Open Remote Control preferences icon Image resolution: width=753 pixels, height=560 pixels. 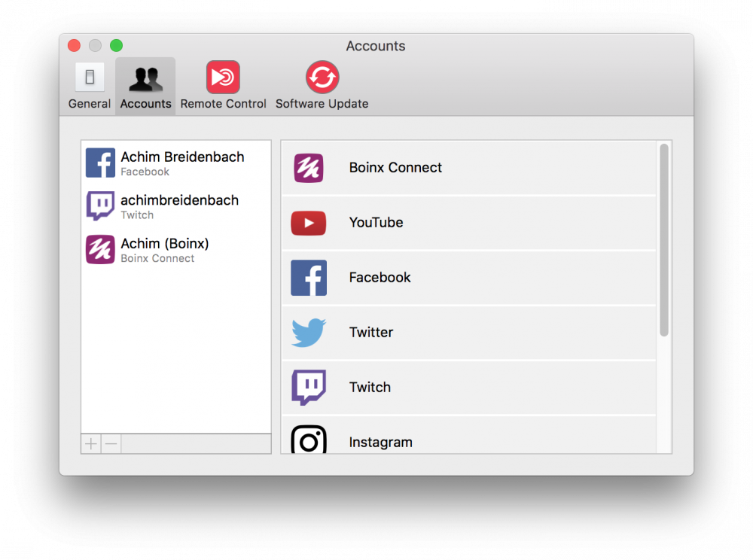(x=223, y=78)
